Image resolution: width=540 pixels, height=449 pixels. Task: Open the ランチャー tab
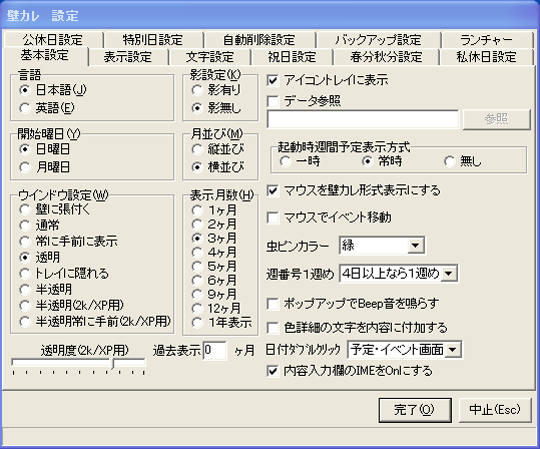pyautogui.click(x=487, y=40)
